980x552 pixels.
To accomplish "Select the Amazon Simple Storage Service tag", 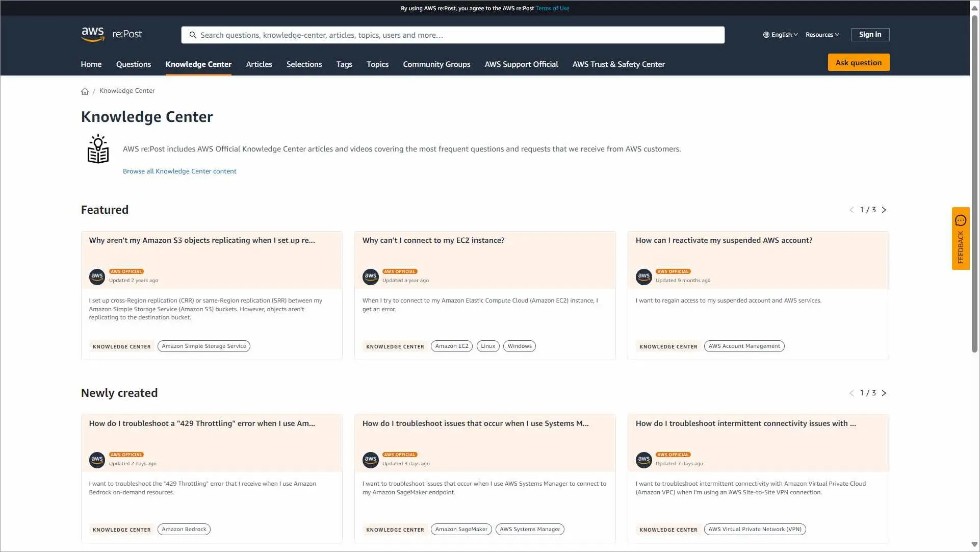I will point(203,346).
